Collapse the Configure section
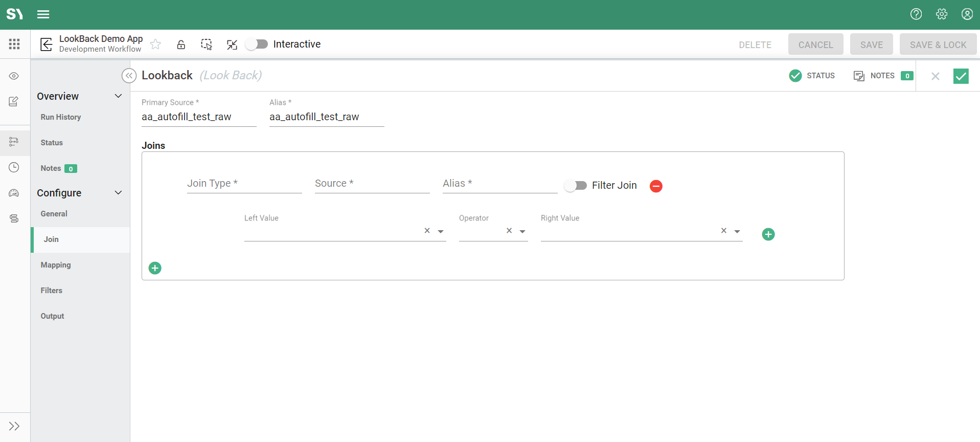 point(118,193)
